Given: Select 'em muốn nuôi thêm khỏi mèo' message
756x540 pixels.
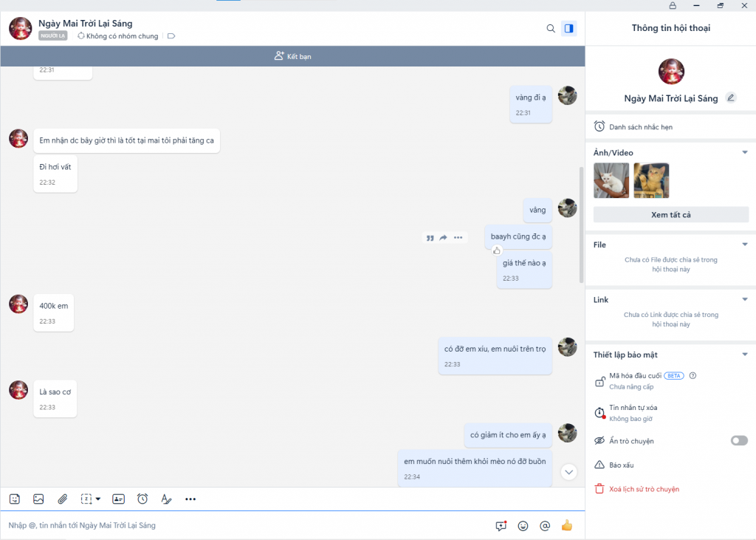Looking at the screenshot, I should click(475, 468).
